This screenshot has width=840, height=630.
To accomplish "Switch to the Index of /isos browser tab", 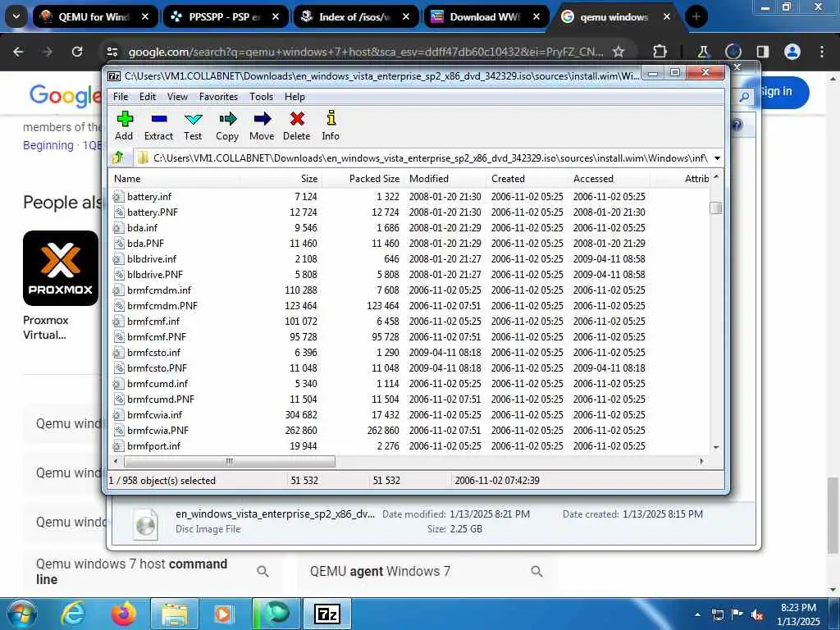I will (356, 16).
